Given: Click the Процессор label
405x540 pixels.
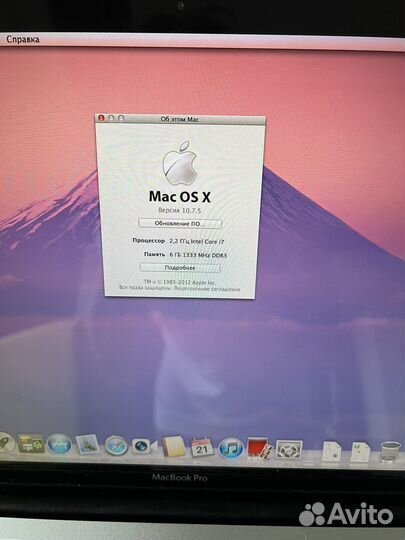Looking at the screenshot, I should [148, 241].
